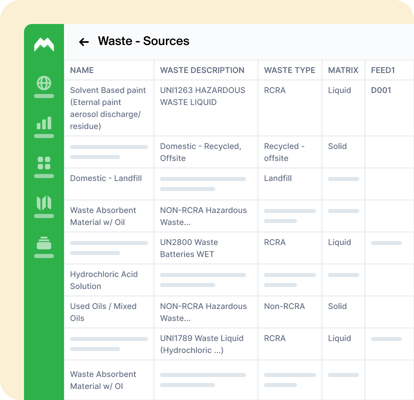Sort by the NAME column header

coord(82,70)
